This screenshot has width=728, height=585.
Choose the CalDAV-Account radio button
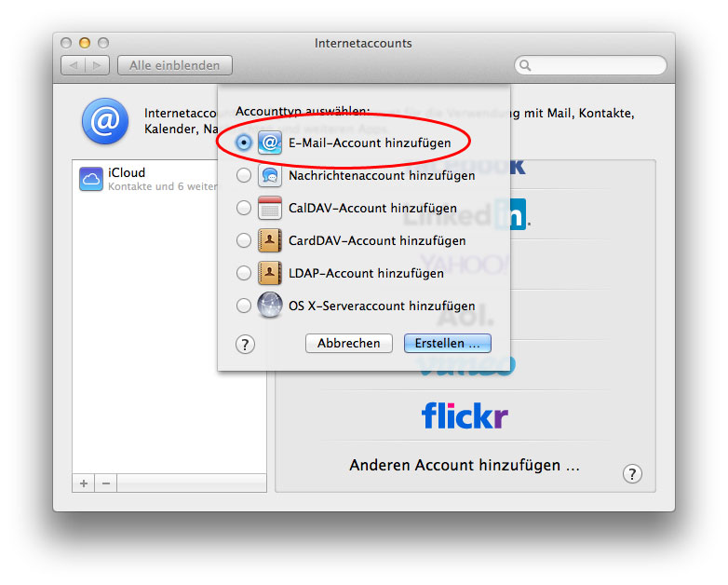244,208
